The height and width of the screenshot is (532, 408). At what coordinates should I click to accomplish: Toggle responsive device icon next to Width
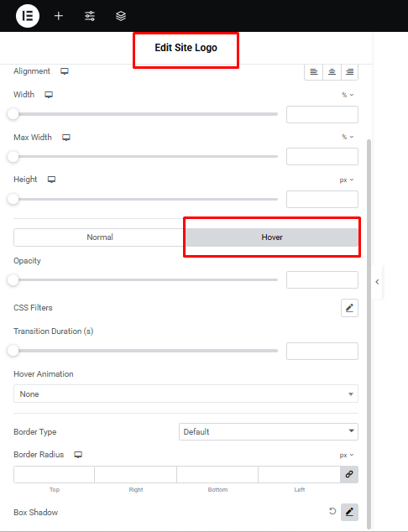(49, 95)
